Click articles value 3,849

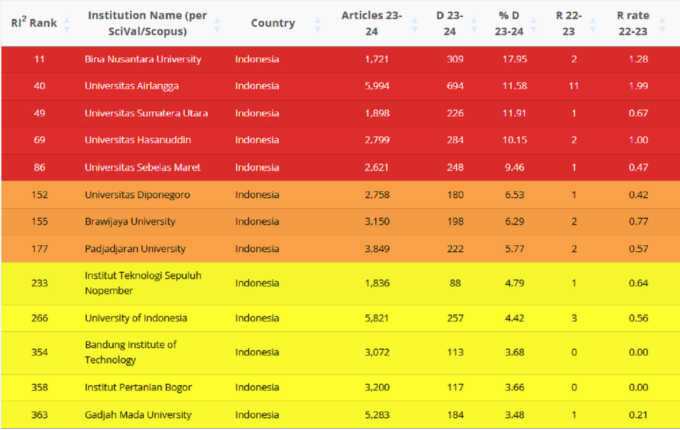click(x=377, y=249)
